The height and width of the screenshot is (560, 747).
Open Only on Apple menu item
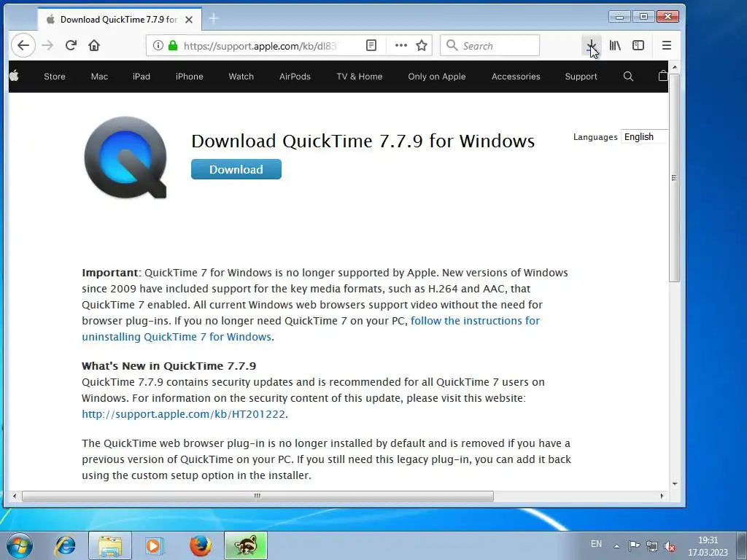(437, 77)
